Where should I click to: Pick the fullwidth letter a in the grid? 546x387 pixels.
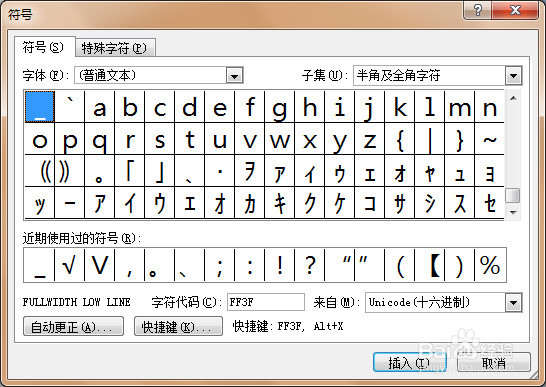100,107
